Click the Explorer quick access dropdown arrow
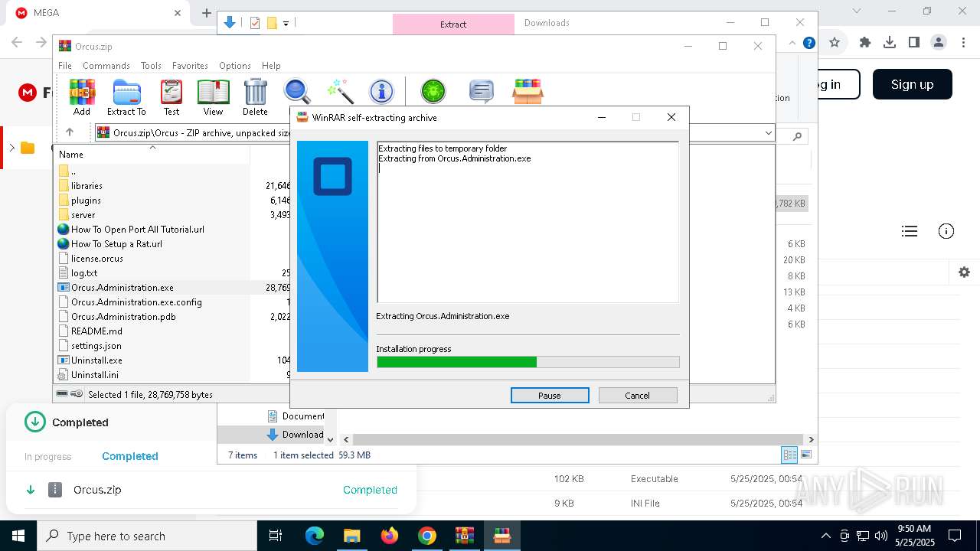Viewport: 980px width, 551px height. [286, 23]
